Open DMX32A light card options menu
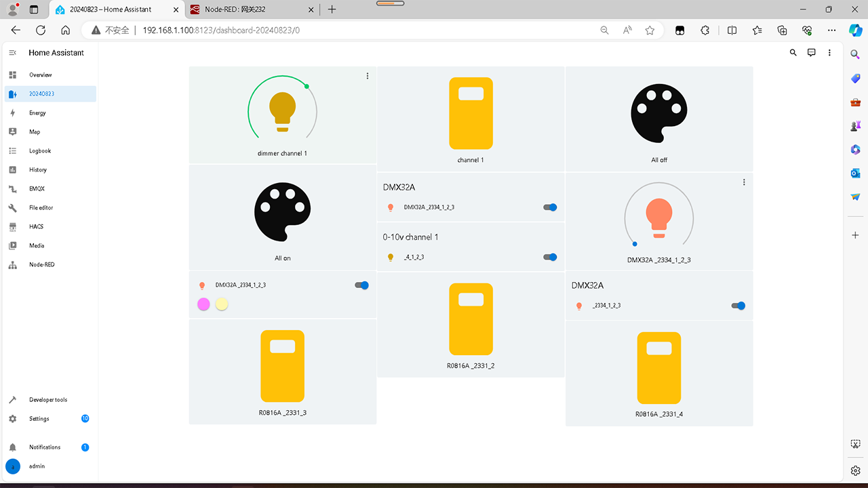This screenshot has width=868, height=488. click(744, 182)
